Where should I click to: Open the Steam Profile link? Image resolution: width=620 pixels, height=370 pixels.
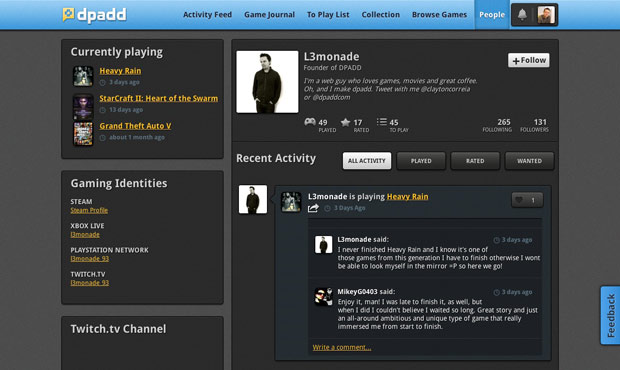click(89, 210)
